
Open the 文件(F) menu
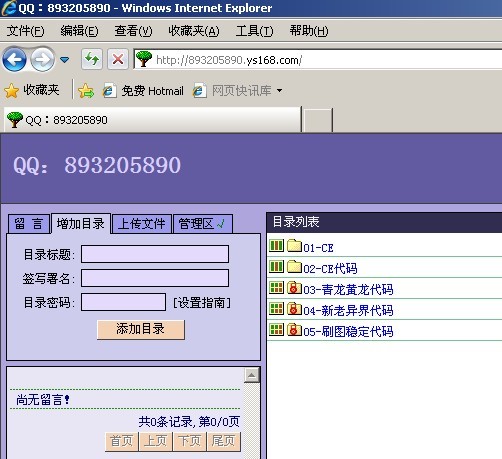pos(25,31)
